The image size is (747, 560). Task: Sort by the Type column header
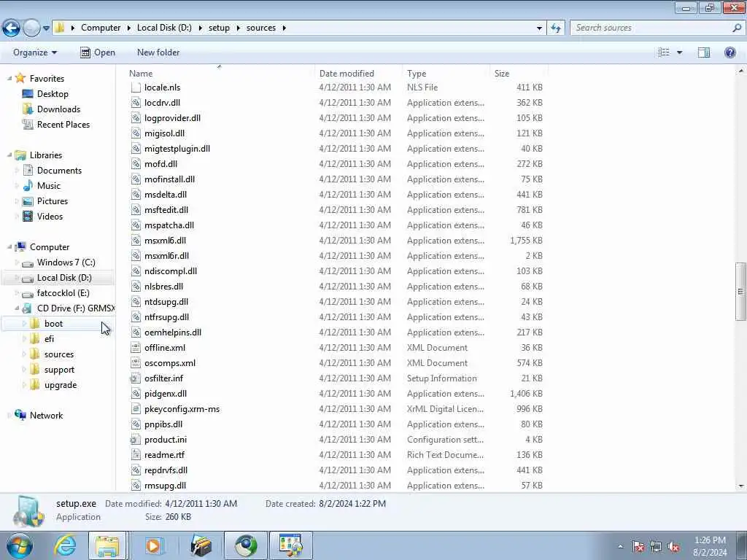coord(417,74)
